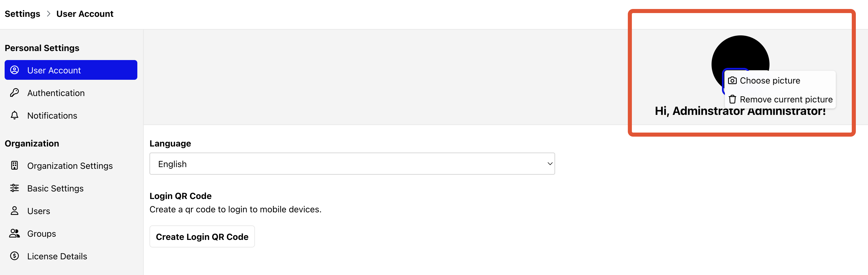Screen dimensions: 868x275
Task: Click the Authentication key icon
Action: click(x=14, y=93)
